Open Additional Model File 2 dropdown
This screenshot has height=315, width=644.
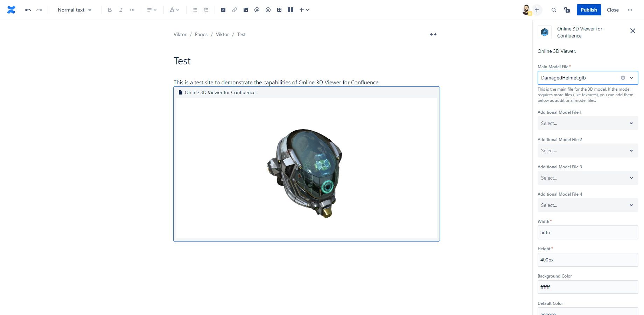(588, 150)
